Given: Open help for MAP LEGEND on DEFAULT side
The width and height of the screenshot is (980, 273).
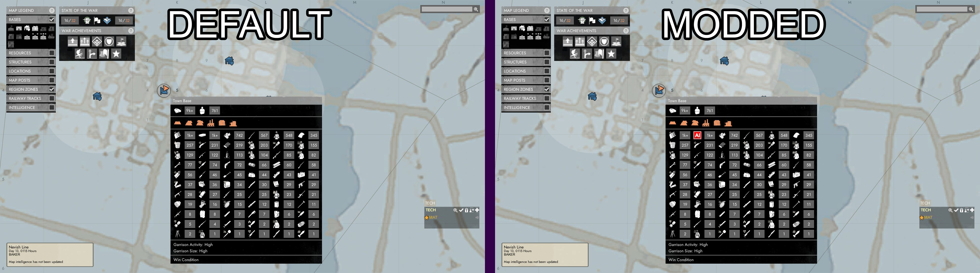Looking at the screenshot, I should point(52,10).
